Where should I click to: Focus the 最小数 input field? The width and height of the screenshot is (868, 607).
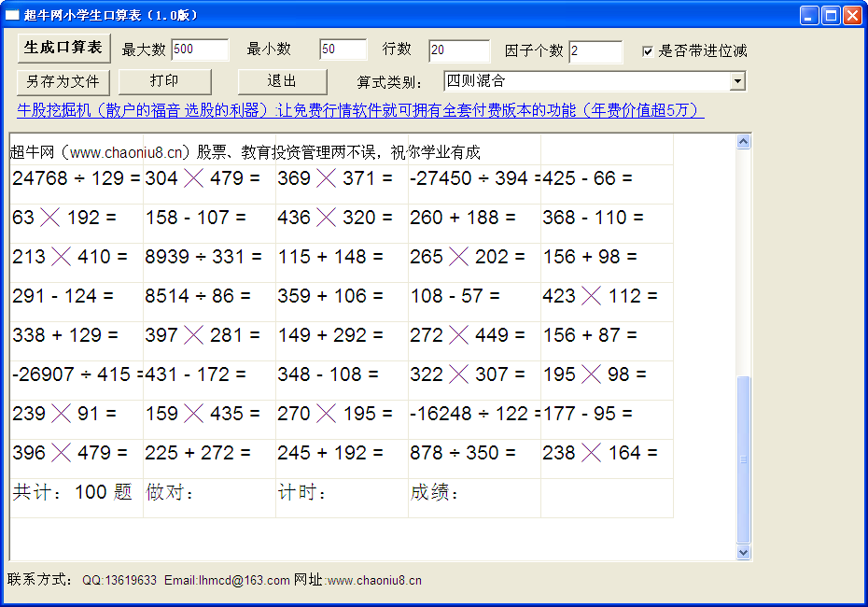click(343, 49)
